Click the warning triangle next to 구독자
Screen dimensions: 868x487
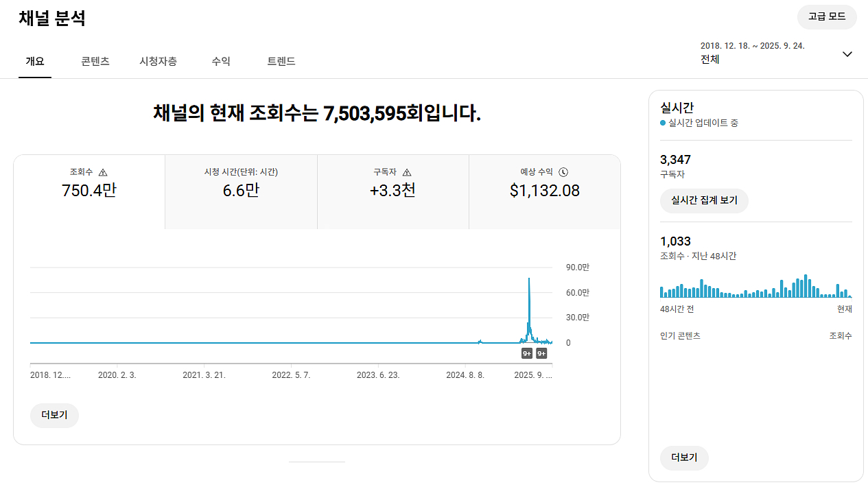pos(407,173)
